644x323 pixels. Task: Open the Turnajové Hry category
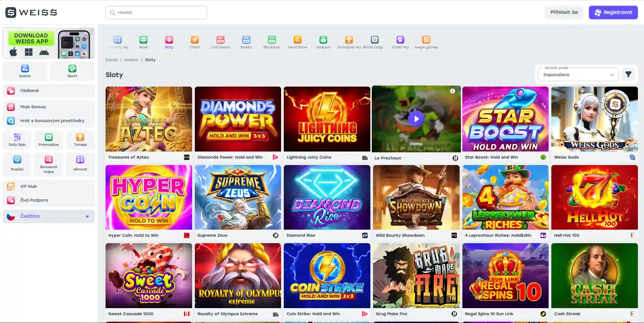click(349, 42)
